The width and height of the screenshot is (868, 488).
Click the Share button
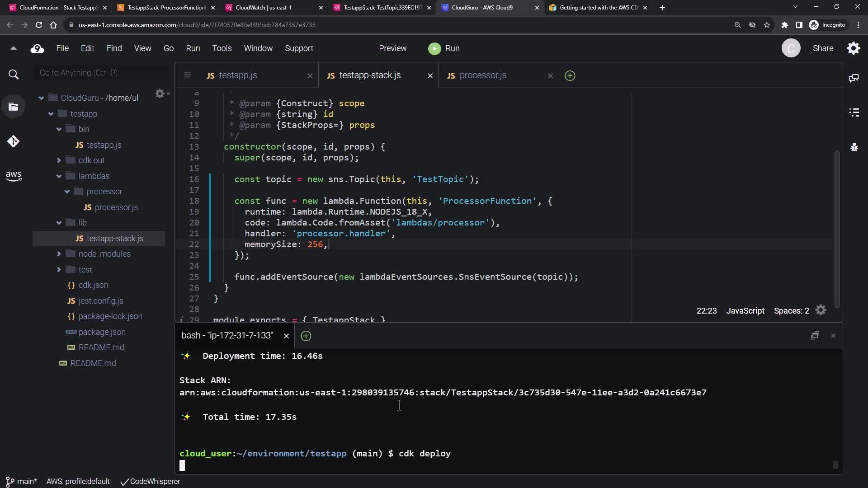pos(823,48)
